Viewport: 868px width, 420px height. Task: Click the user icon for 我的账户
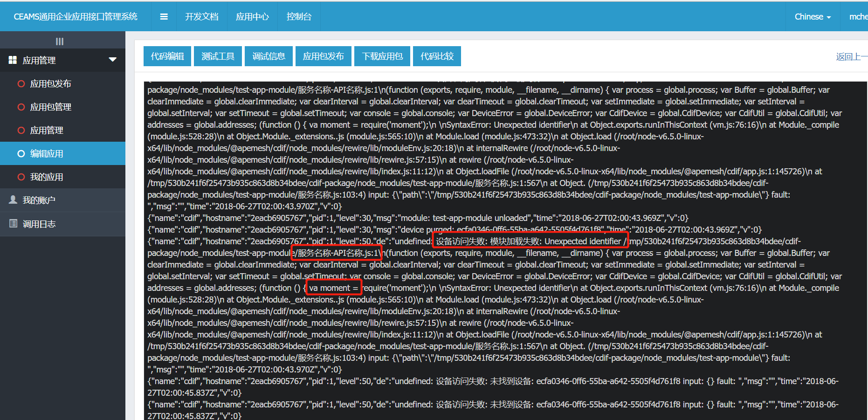point(13,200)
